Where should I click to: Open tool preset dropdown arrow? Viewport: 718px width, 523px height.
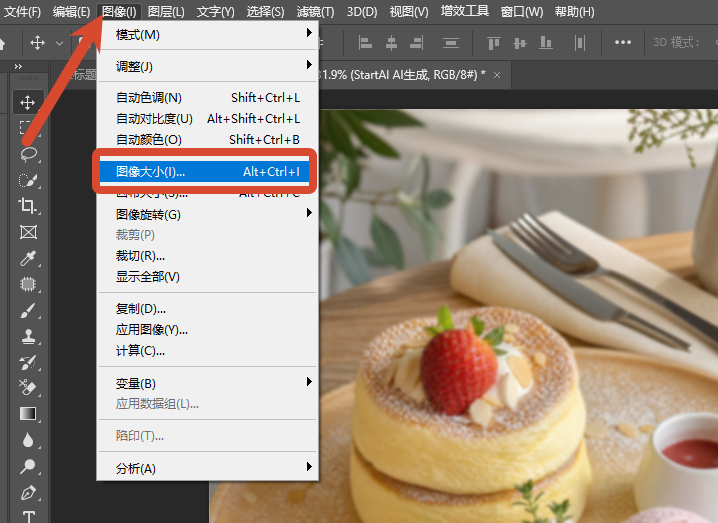coord(60,44)
